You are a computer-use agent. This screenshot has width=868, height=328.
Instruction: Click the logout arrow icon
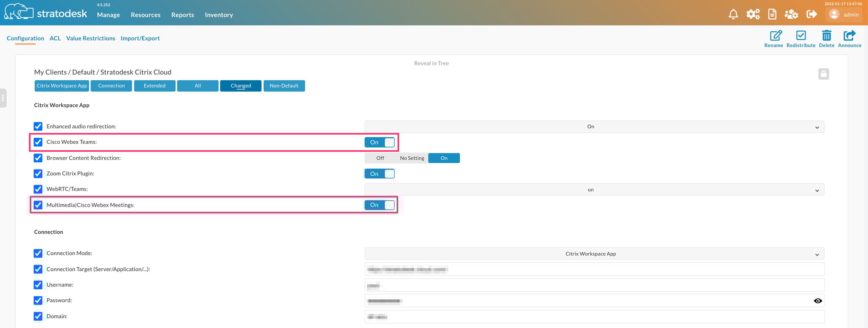click(x=812, y=14)
